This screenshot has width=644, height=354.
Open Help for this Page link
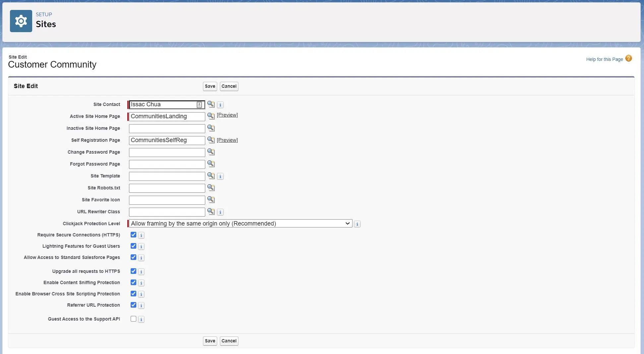coord(604,59)
